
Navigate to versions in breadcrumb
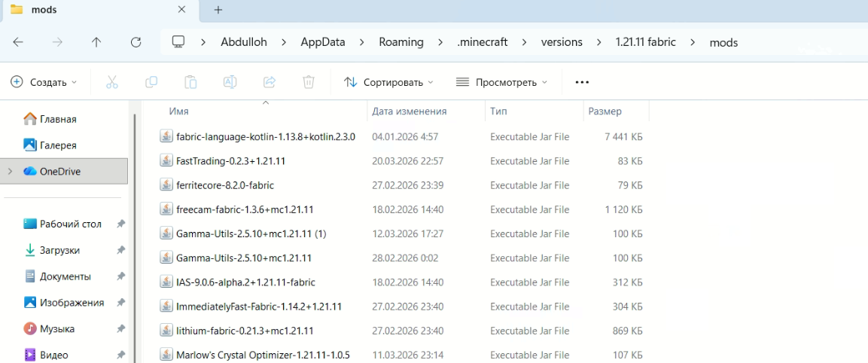coord(562,42)
